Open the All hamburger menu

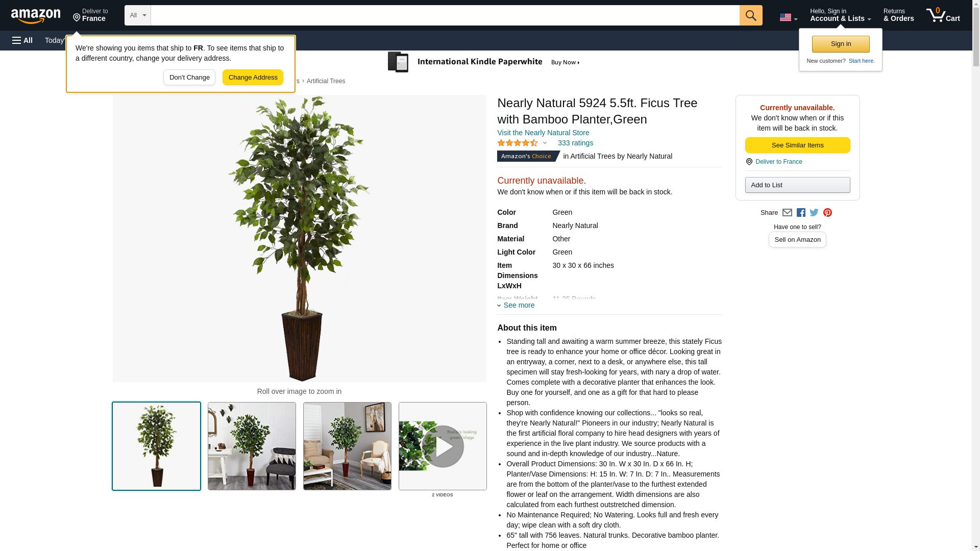[22, 40]
